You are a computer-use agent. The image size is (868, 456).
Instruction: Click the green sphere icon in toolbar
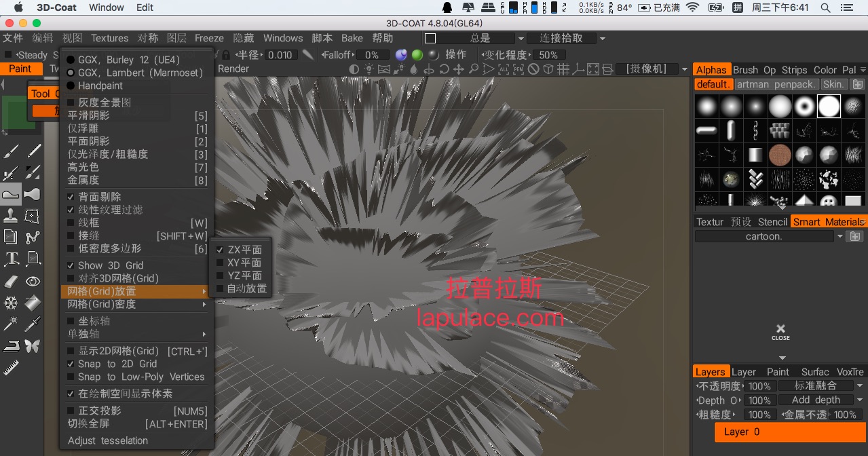tap(417, 55)
